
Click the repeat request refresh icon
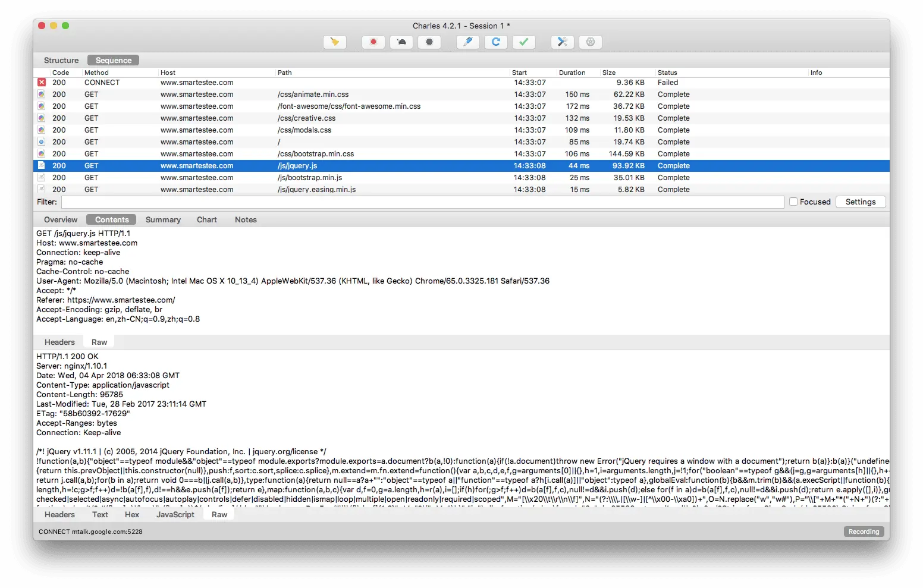click(496, 42)
